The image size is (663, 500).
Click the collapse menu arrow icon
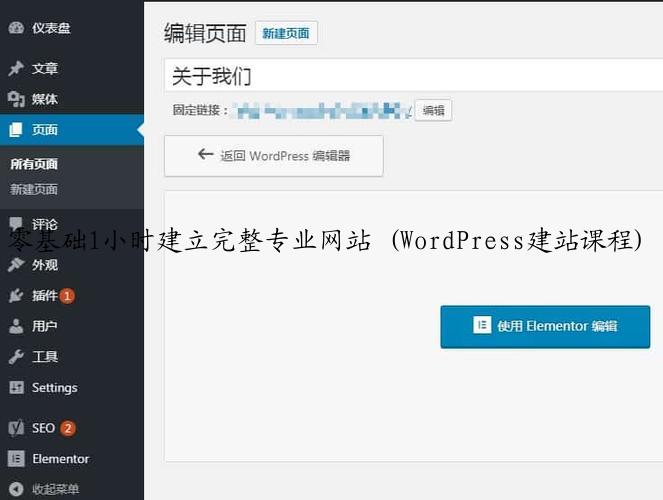(16, 489)
